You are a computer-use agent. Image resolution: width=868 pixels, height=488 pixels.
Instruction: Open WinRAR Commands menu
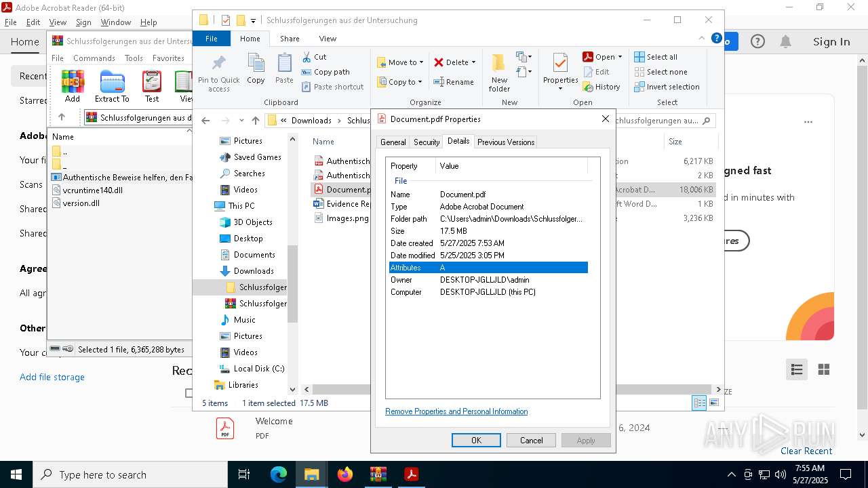(94, 58)
